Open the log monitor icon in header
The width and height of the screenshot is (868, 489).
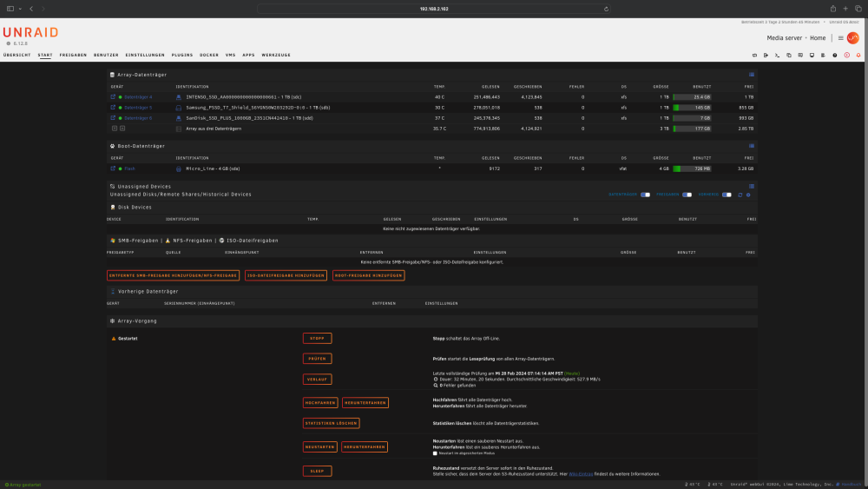coord(812,56)
